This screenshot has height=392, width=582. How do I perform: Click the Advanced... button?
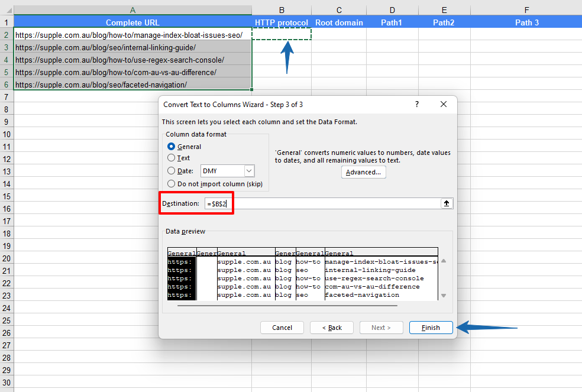pos(363,172)
